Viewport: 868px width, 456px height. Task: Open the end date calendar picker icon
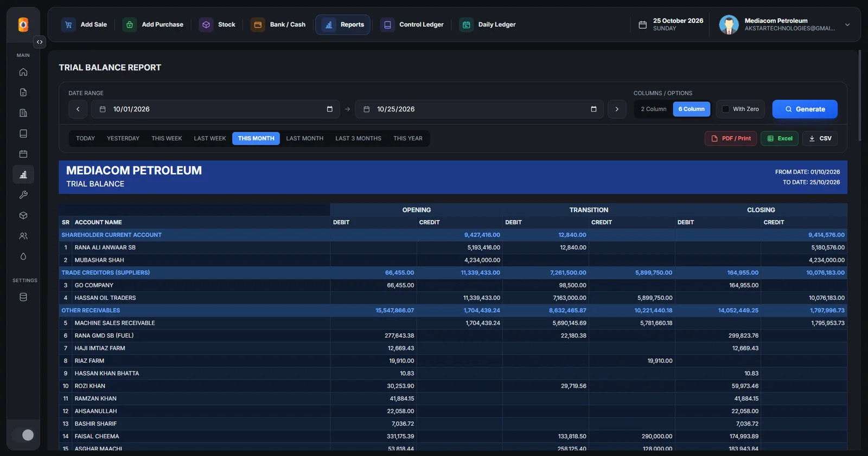(593, 109)
